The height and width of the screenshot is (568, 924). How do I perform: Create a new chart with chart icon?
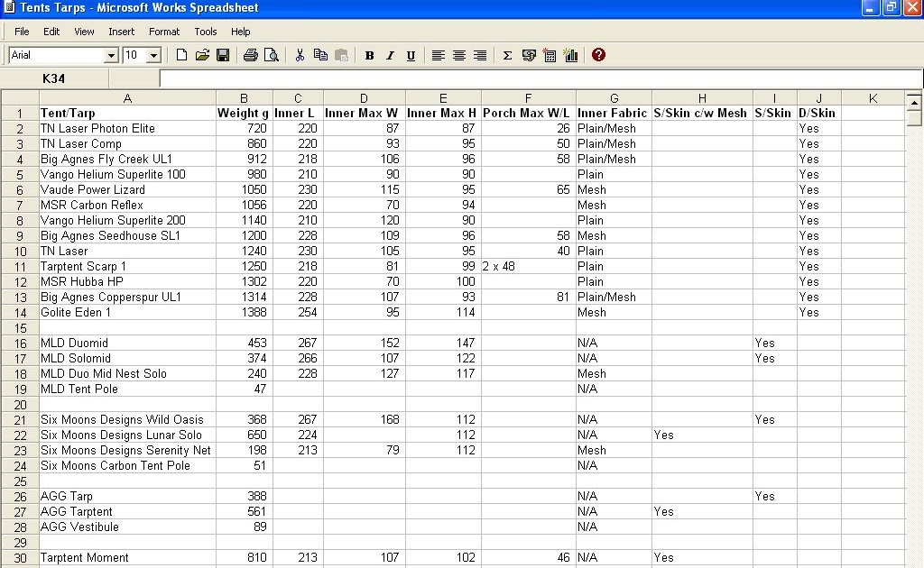pyautogui.click(x=570, y=55)
